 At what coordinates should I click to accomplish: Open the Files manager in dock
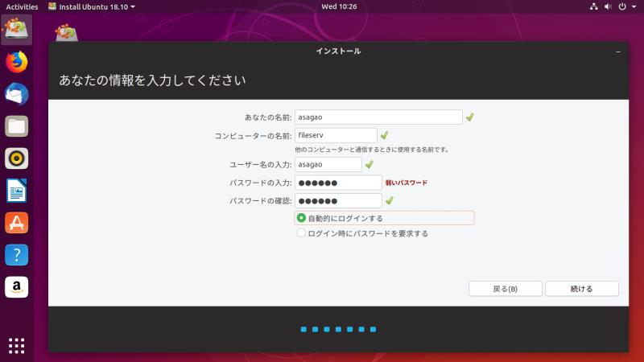[16, 126]
